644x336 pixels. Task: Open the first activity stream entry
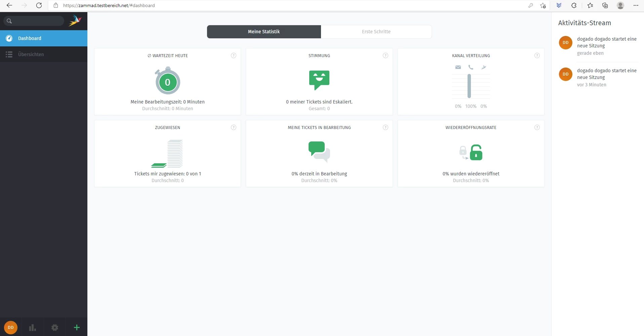coord(606,42)
